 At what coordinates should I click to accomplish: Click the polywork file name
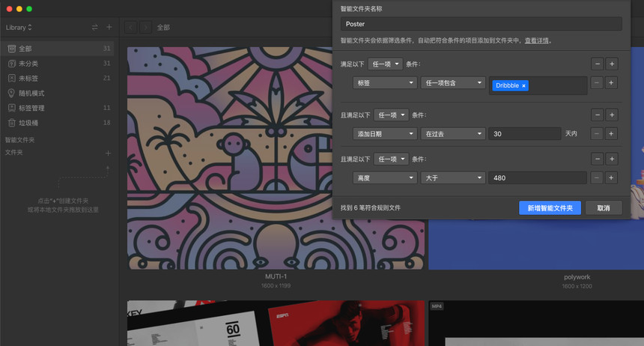[577, 277]
